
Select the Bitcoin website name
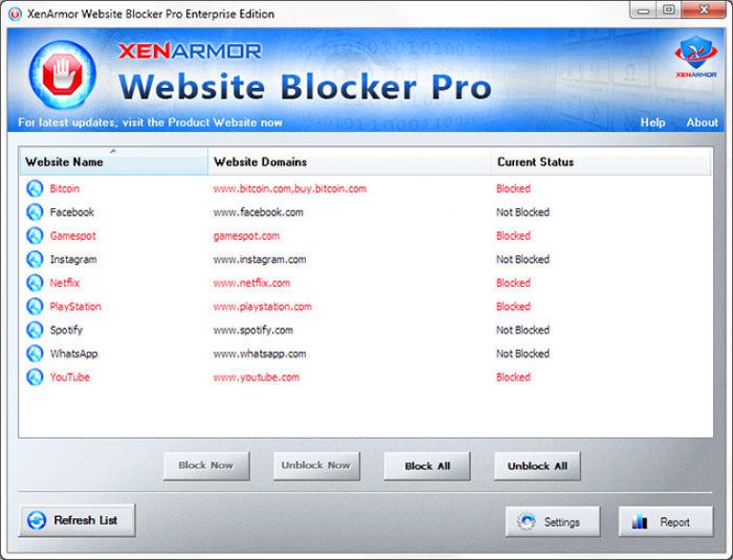point(65,189)
